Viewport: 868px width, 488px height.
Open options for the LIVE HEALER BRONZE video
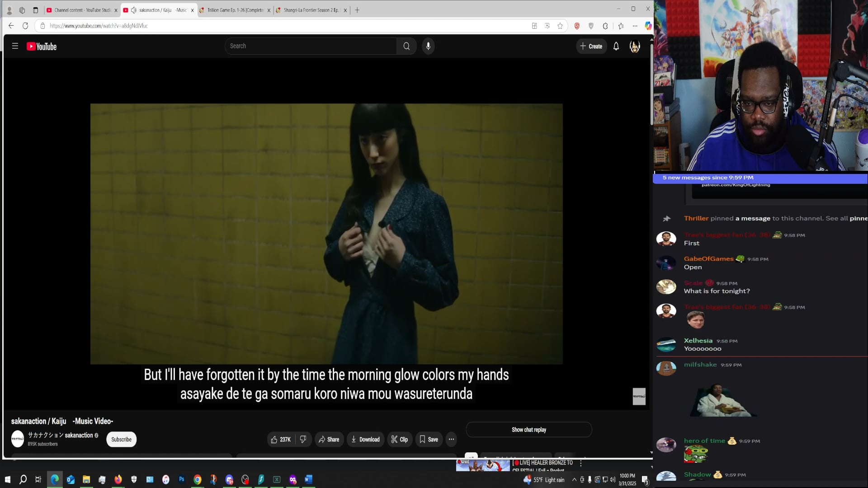581,463
